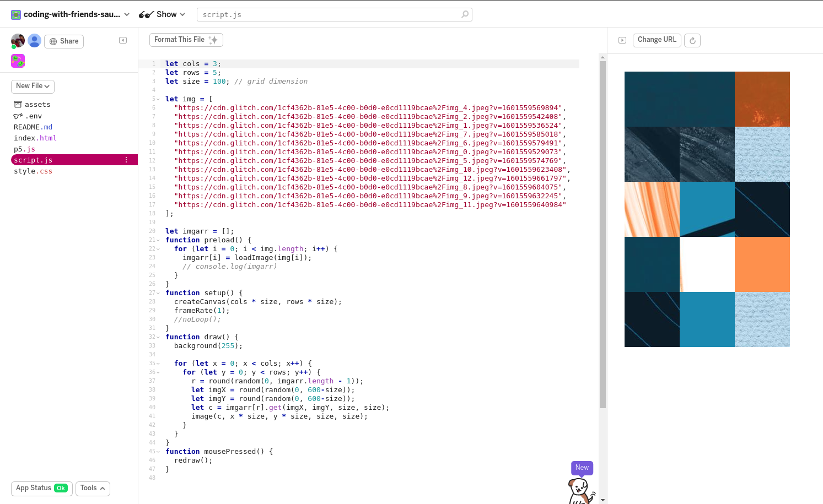Open style.css file
Viewport: 823px width, 504px height.
click(x=33, y=171)
